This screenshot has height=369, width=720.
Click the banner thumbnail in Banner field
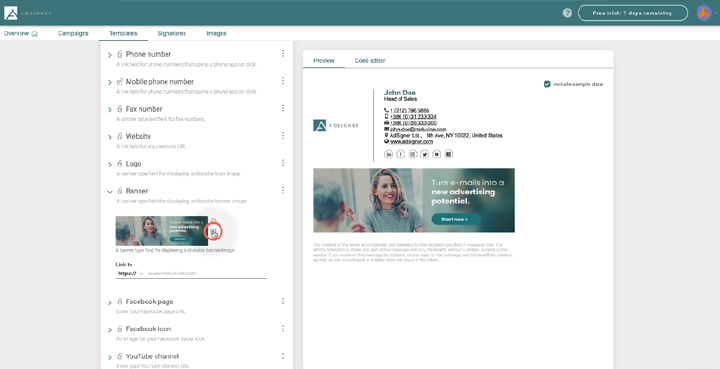tap(162, 231)
